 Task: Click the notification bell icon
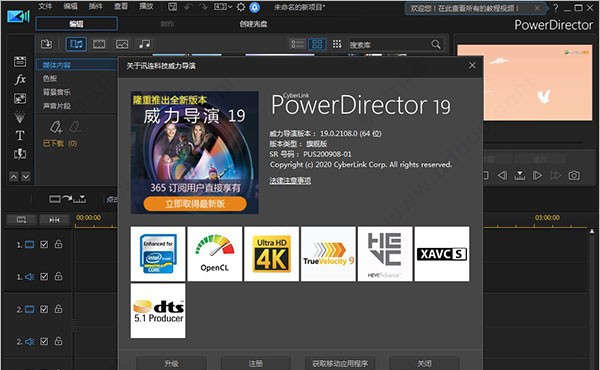click(254, 7)
